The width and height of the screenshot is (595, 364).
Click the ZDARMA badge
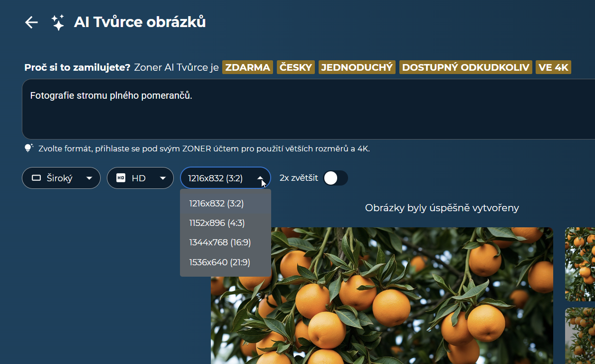[247, 67]
